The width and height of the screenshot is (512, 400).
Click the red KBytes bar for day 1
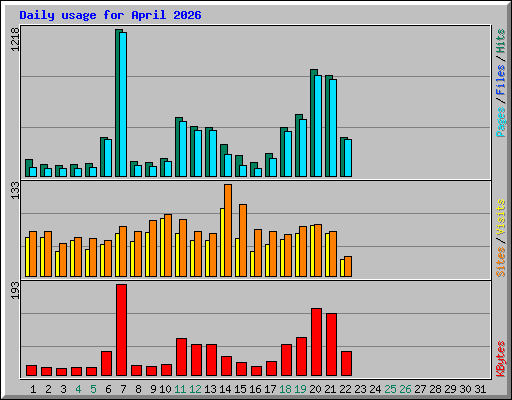point(31,371)
